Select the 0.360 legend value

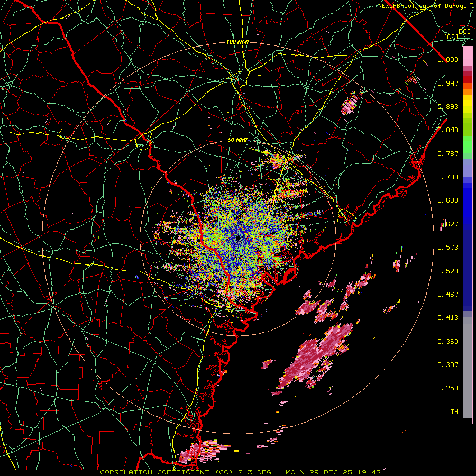pyautogui.click(x=448, y=342)
